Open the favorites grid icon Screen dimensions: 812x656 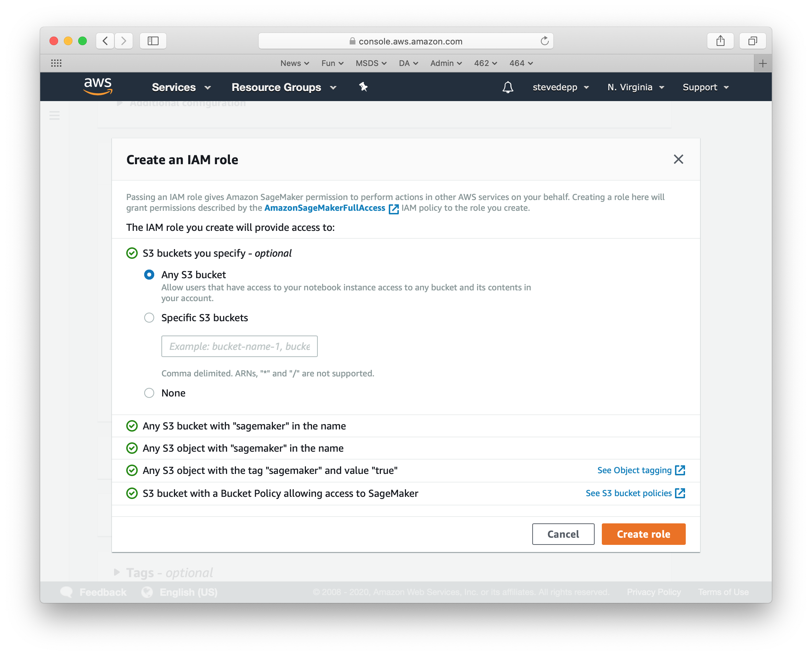(56, 63)
